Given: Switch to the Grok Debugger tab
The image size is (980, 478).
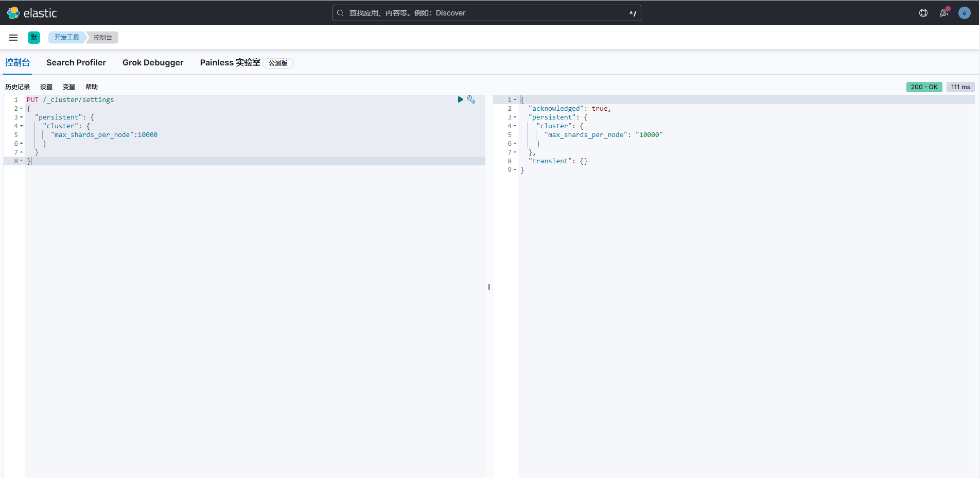Looking at the screenshot, I should [153, 62].
